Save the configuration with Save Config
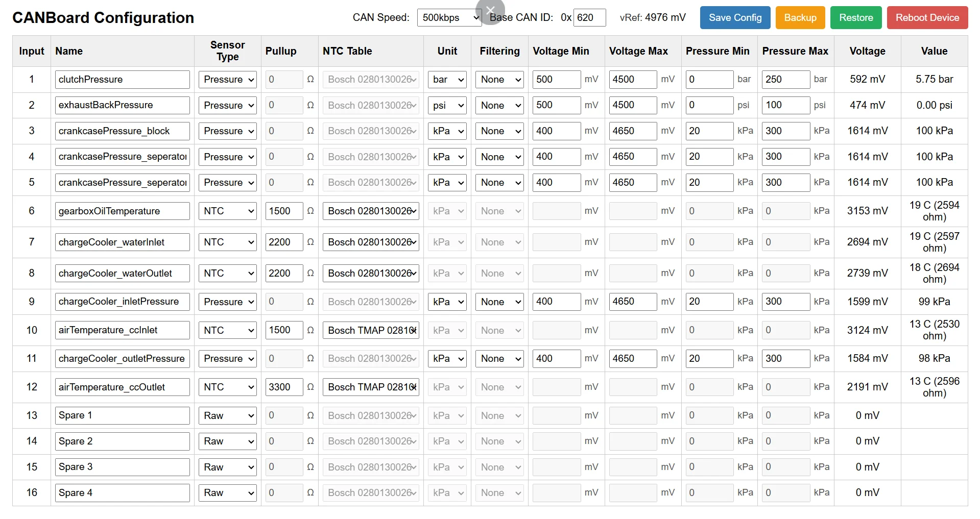The width and height of the screenshot is (980, 519). (x=735, y=17)
